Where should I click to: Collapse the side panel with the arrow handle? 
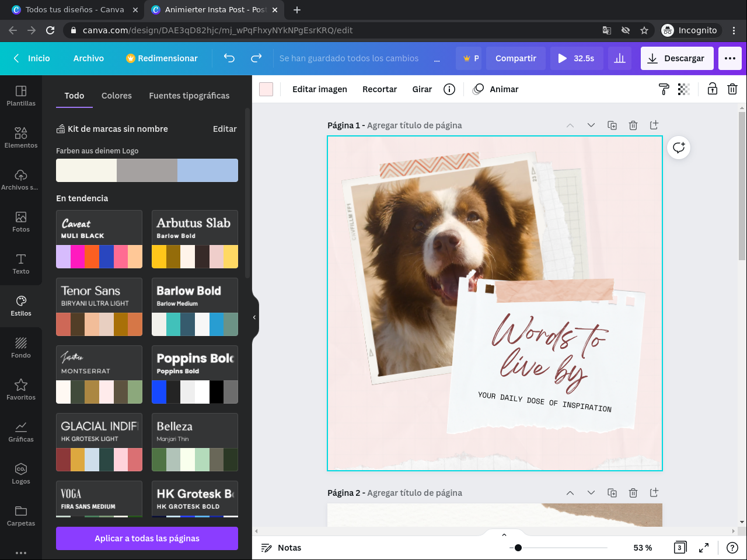pyautogui.click(x=254, y=317)
